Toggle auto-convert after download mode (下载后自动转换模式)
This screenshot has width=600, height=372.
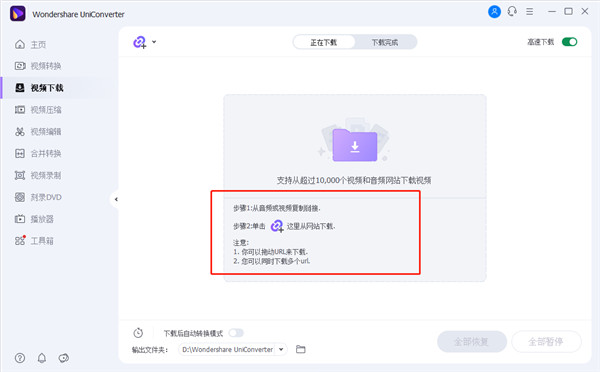(236, 333)
